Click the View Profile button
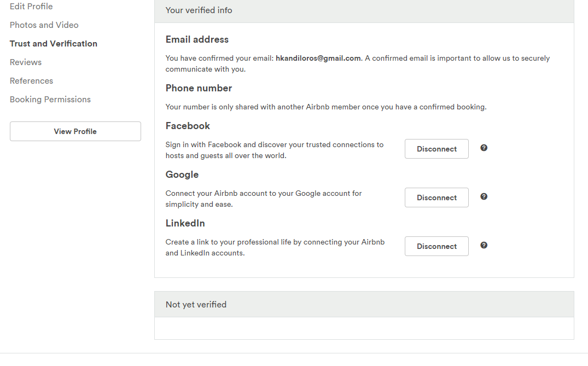The image size is (588, 366). [75, 131]
